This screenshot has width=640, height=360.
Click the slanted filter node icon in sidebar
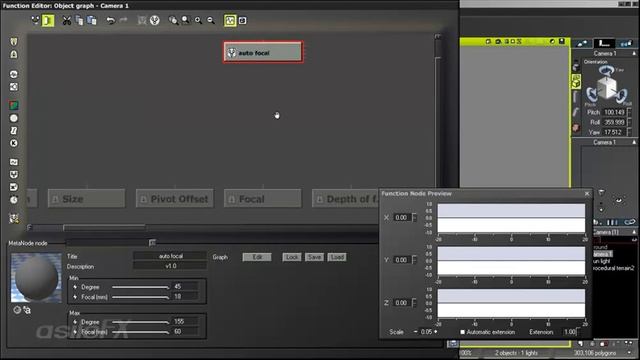14,131
